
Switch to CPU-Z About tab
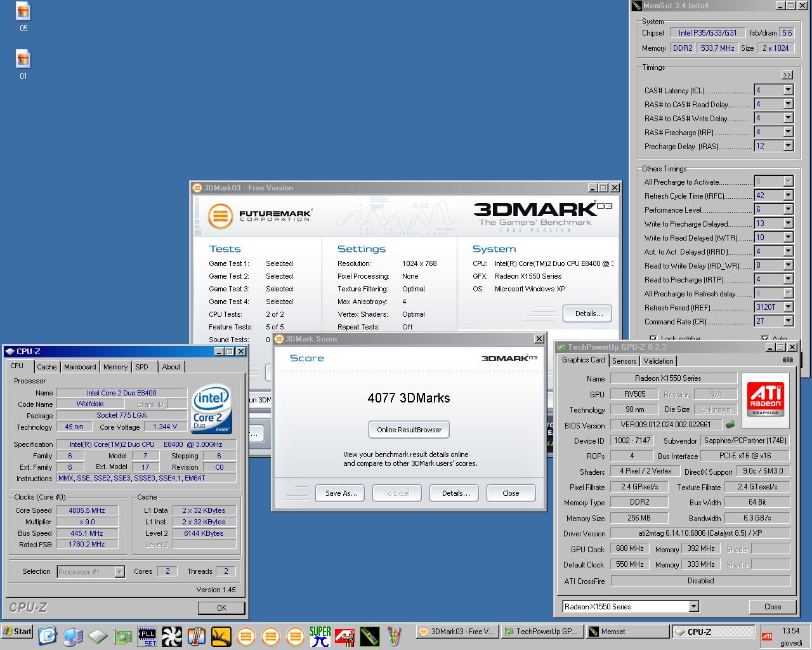171,367
